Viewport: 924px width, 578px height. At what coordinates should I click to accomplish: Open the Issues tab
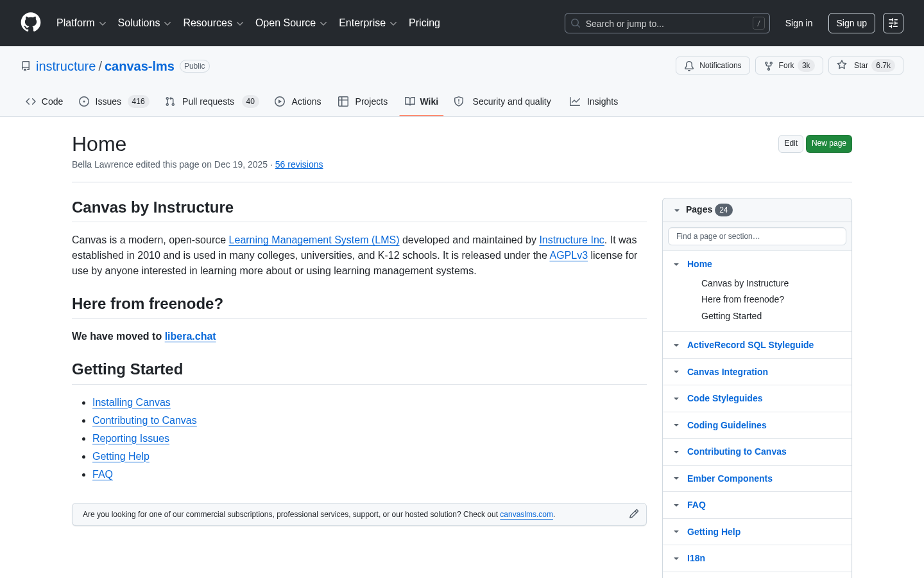[114, 101]
